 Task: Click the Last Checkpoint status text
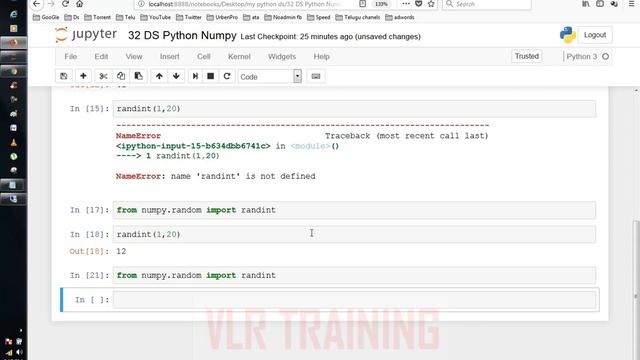(330, 37)
